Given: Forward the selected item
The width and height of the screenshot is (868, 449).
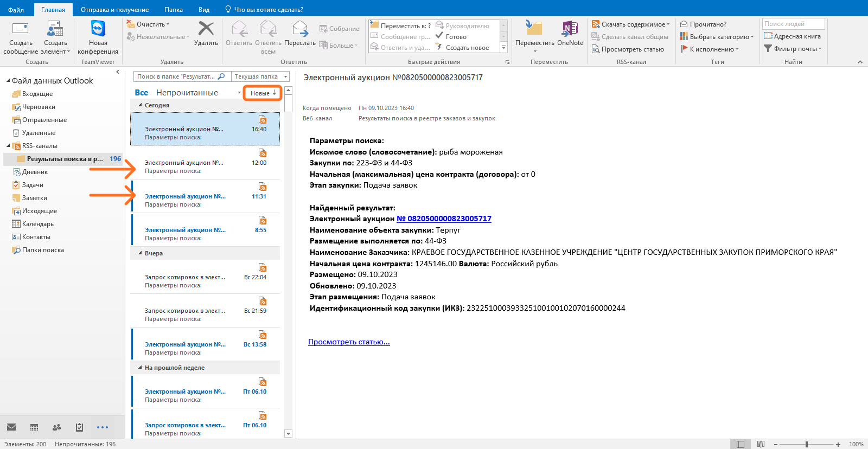Looking at the screenshot, I should (x=300, y=34).
